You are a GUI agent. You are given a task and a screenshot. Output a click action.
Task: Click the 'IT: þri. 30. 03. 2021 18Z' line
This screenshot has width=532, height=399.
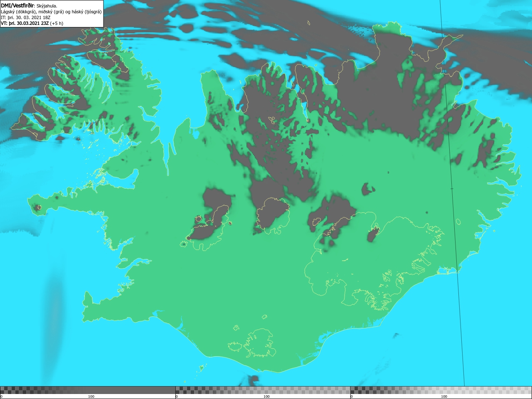point(26,17)
